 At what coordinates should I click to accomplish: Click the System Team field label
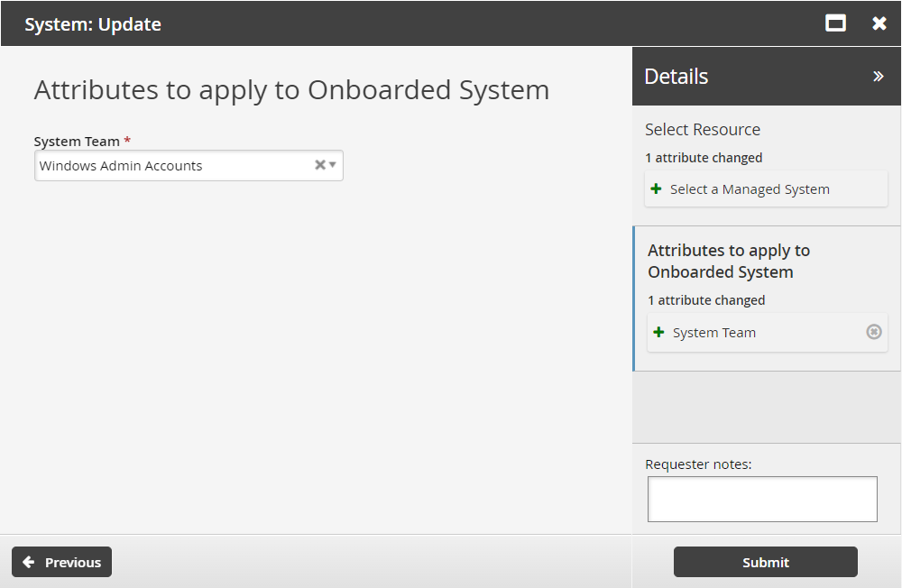(77, 142)
